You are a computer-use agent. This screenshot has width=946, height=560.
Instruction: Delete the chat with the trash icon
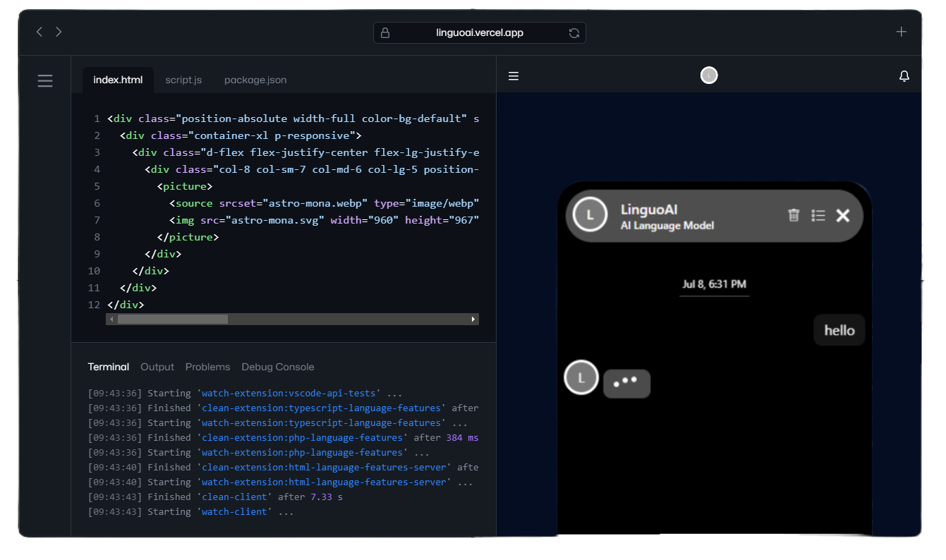pyautogui.click(x=794, y=215)
